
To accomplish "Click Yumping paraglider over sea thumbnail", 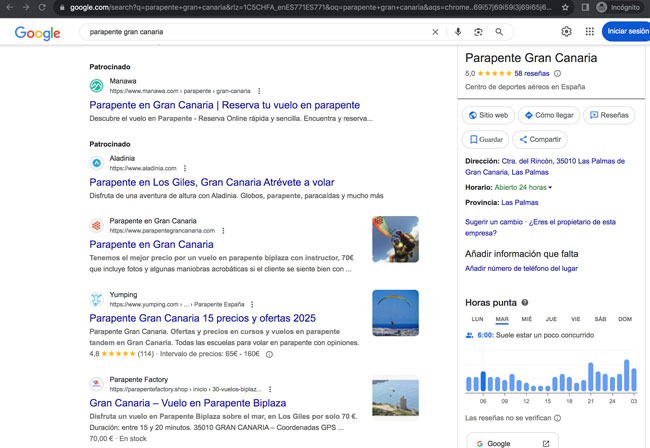I will point(395,313).
